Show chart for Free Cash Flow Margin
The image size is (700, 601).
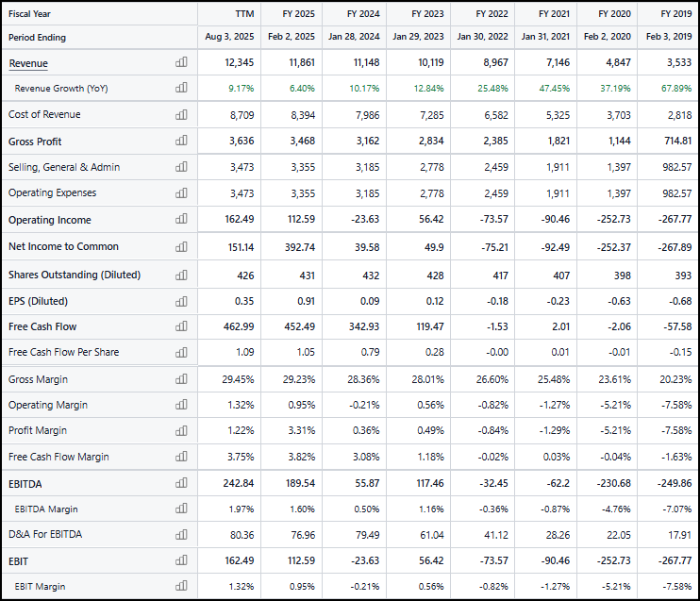tap(181, 457)
